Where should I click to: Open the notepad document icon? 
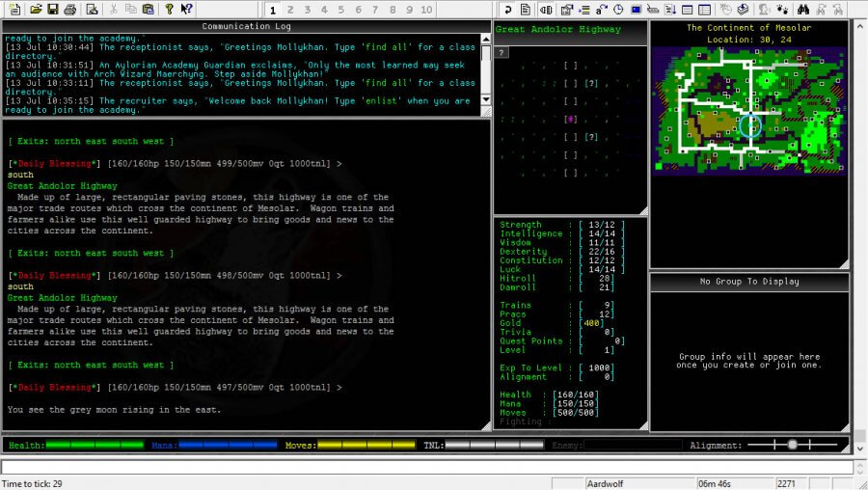[526, 9]
